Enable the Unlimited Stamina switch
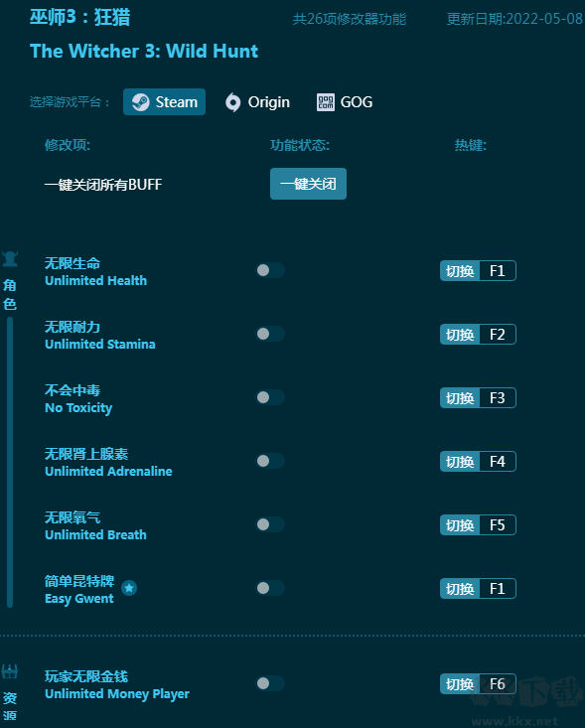 pyautogui.click(x=271, y=334)
